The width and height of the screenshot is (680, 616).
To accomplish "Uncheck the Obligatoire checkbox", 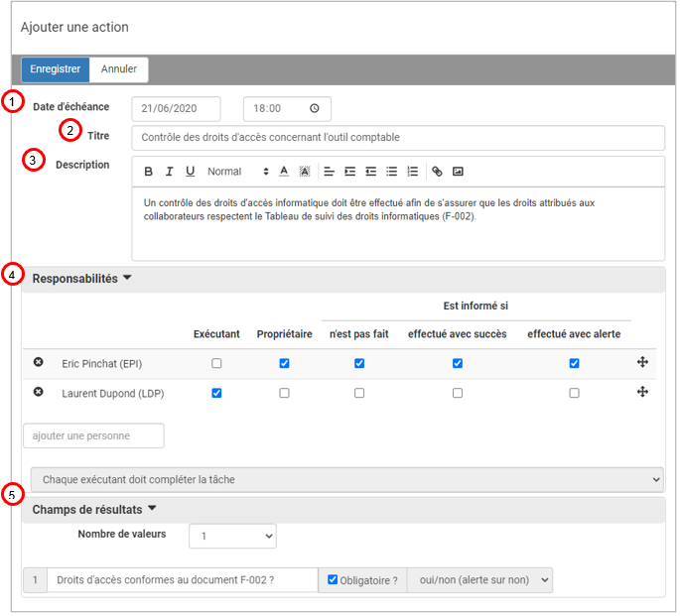I will 332,580.
